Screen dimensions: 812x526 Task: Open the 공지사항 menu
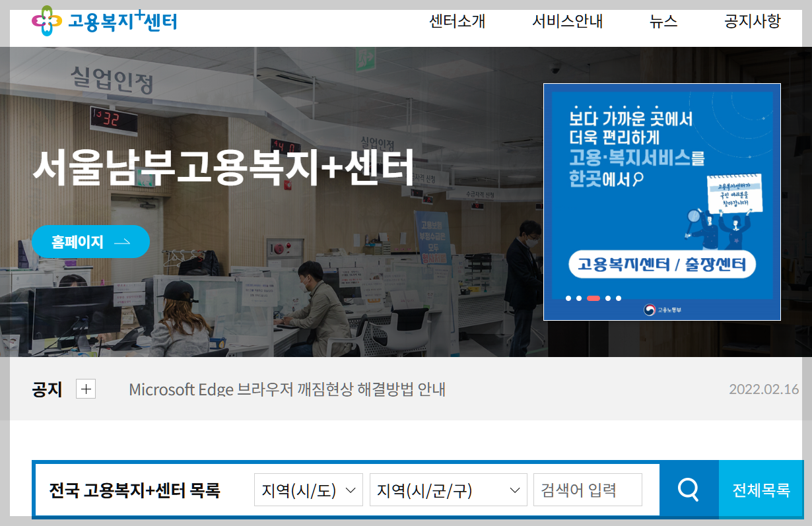point(751,21)
